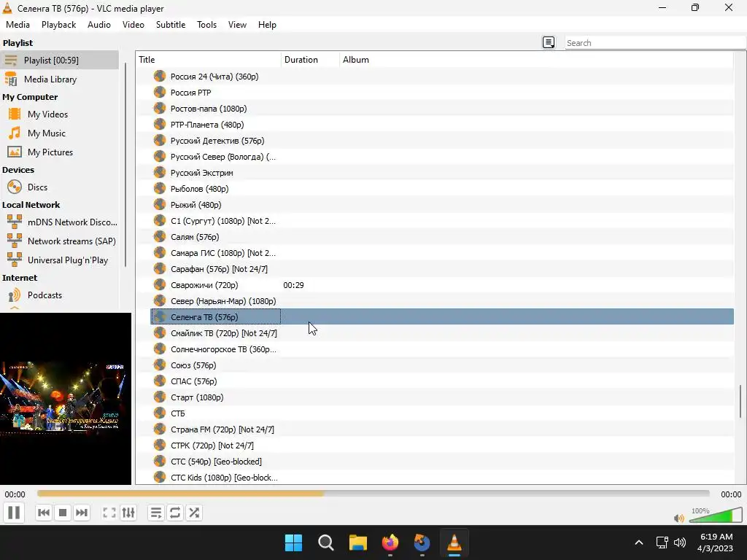Open My Music in sidebar

pyautogui.click(x=60, y=133)
